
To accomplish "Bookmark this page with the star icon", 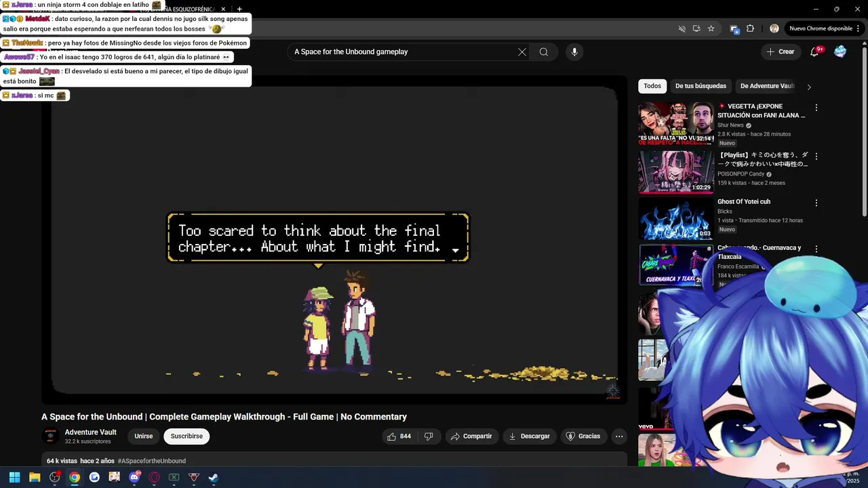I will pyautogui.click(x=711, y=28).
